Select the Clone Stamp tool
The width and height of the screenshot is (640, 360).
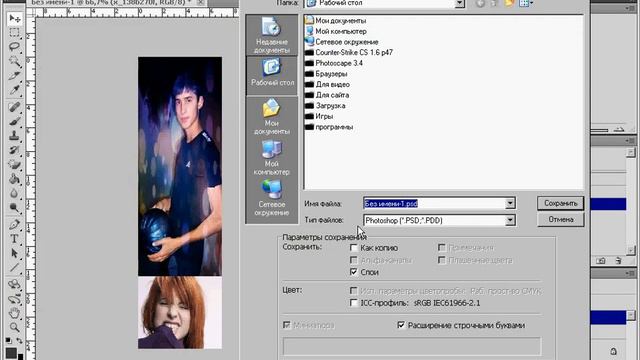[15, 136]
